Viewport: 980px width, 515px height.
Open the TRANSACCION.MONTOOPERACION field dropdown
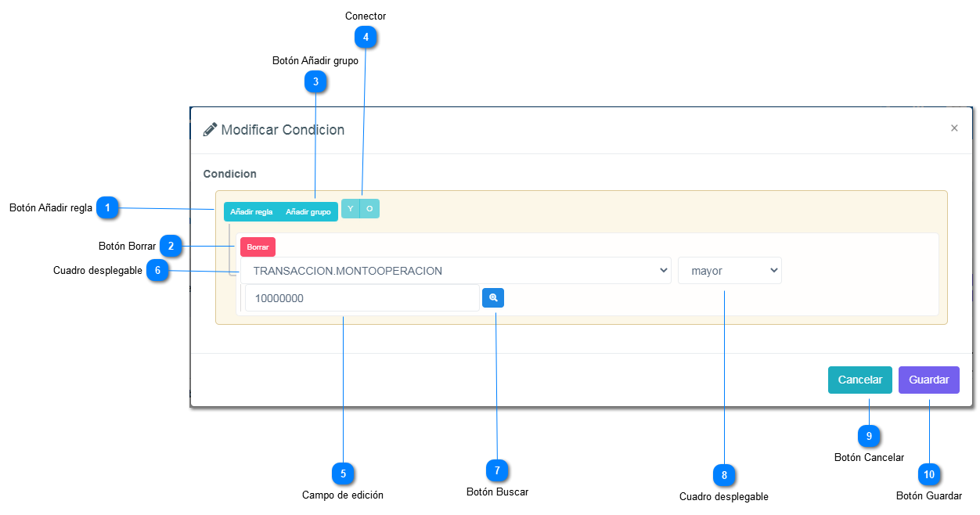pos(456,271)
